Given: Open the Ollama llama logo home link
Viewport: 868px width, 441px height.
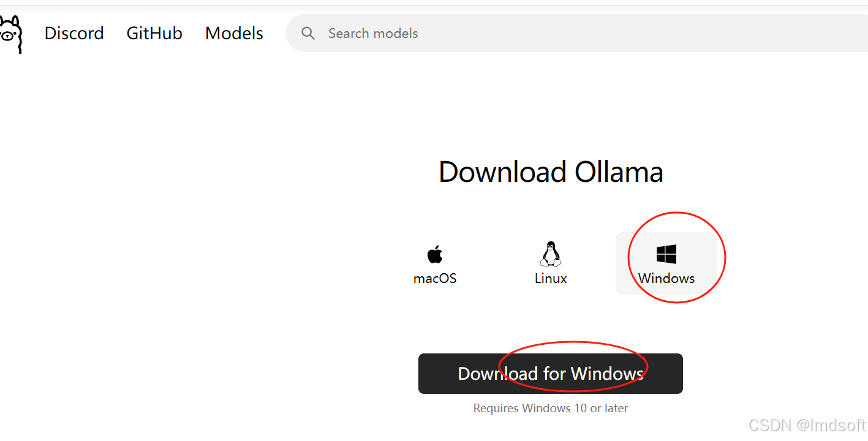Looking at the screenshot, I should click(x=10, y=34).
